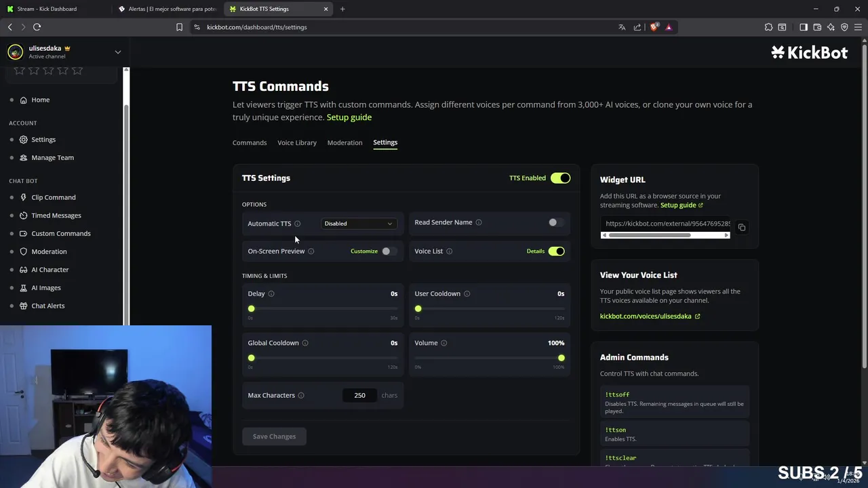Click the Brave shields icon
This screenshot has width=868, height=488.
tap(654, 27)
